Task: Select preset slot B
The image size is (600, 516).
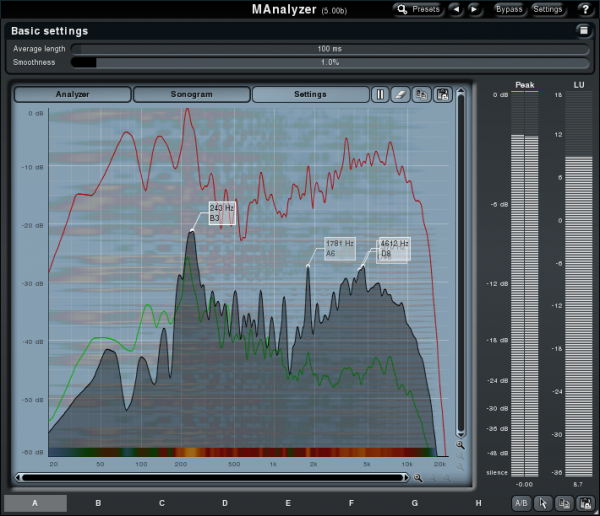Action: point(98,503)
